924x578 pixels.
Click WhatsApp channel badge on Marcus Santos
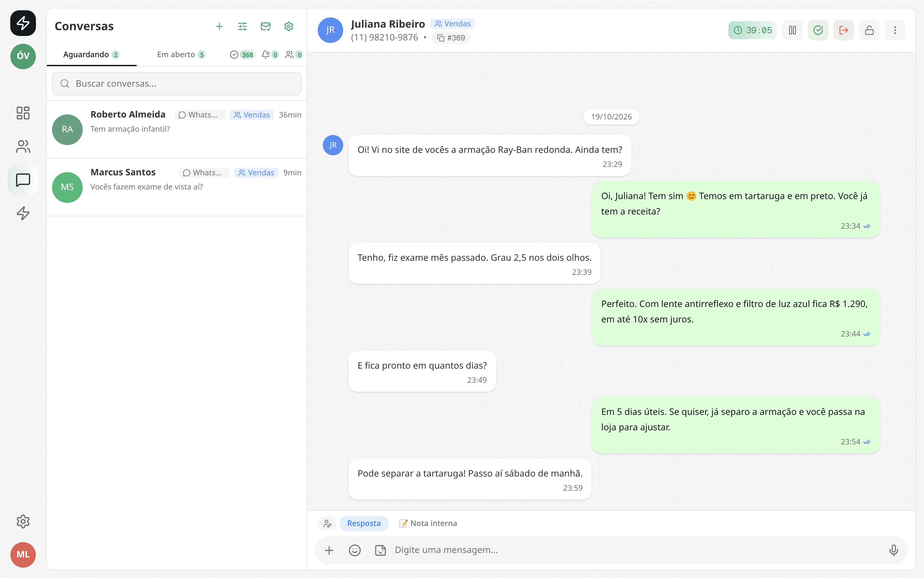(x=205, y=173)
